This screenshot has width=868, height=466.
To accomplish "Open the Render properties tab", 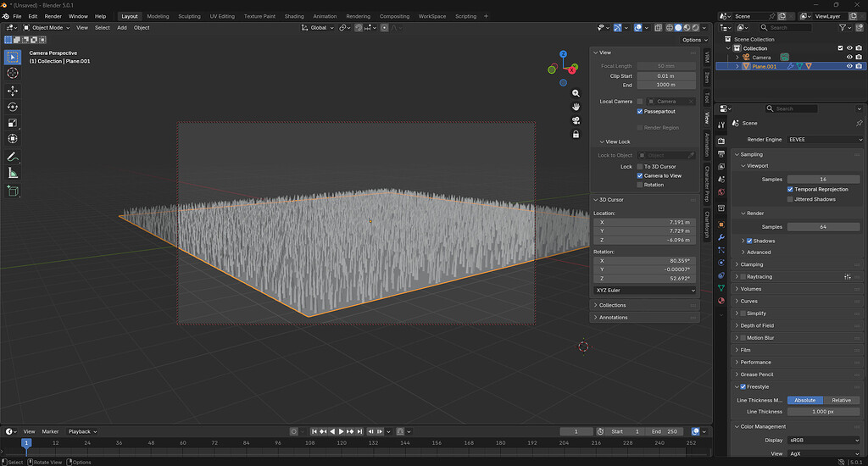I will (721, 141).
